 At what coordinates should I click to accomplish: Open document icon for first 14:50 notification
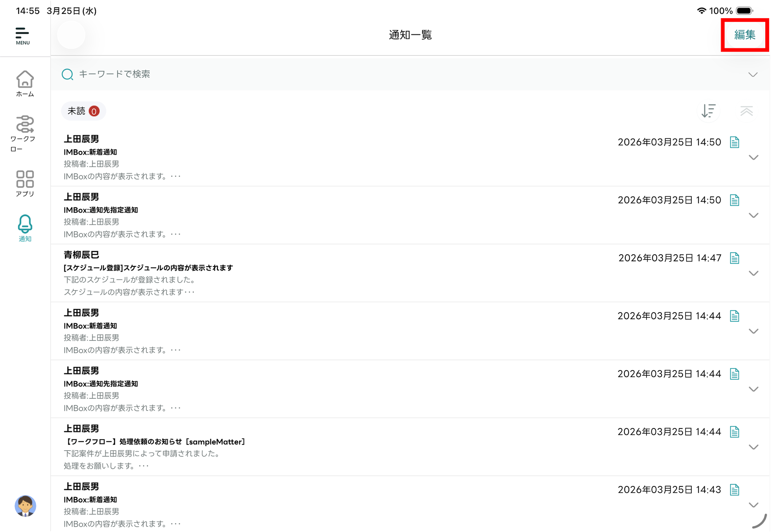point(734,142)
